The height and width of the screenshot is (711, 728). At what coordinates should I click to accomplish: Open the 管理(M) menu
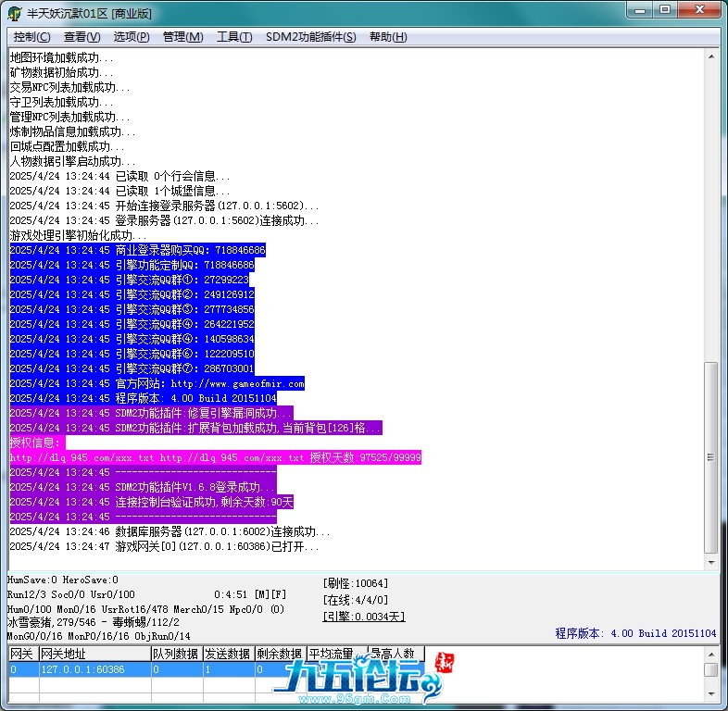(x=183, y=37)
